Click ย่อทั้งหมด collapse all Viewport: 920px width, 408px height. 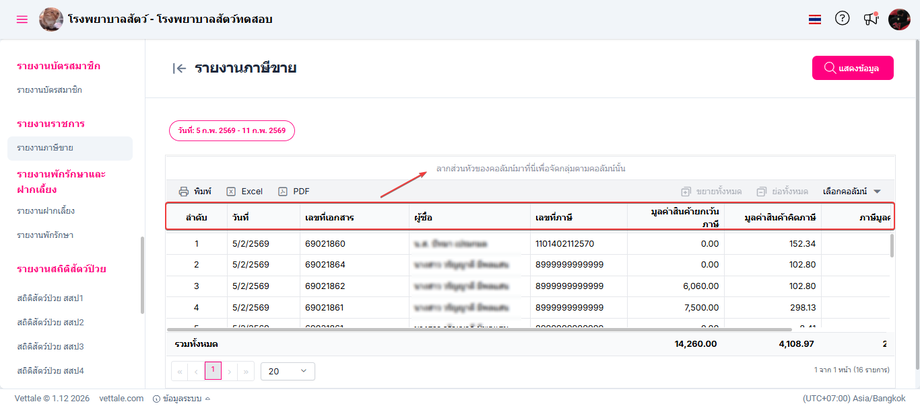pos(782,191)
